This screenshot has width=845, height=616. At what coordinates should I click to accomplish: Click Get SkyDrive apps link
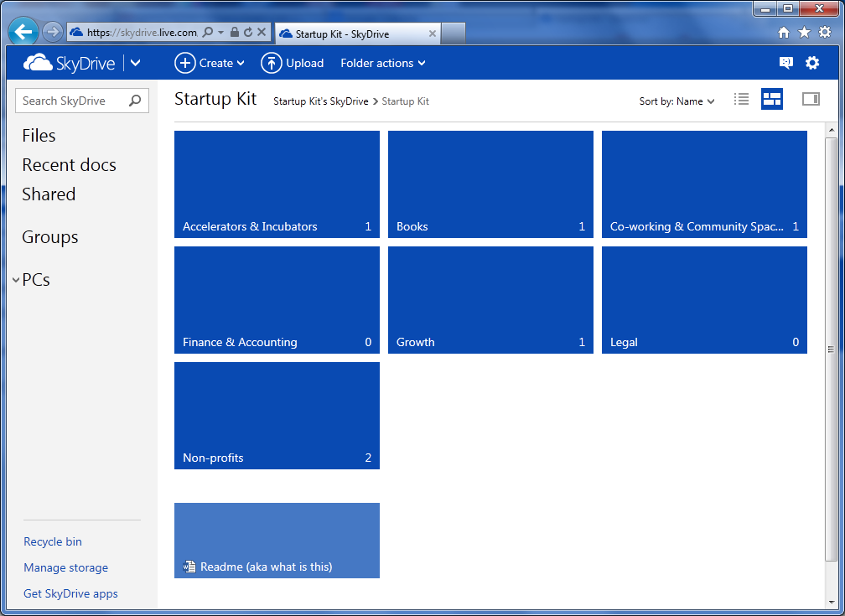tap(70, 593)
